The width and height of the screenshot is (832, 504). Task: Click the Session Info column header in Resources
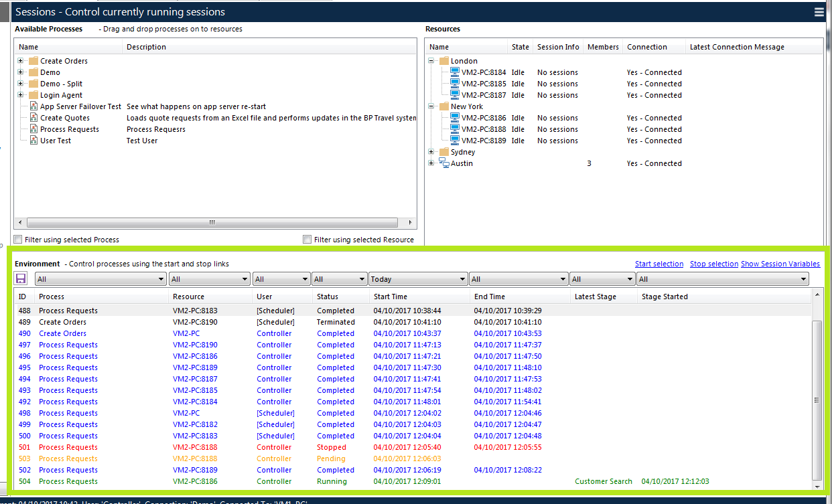[x=558, y=47]
